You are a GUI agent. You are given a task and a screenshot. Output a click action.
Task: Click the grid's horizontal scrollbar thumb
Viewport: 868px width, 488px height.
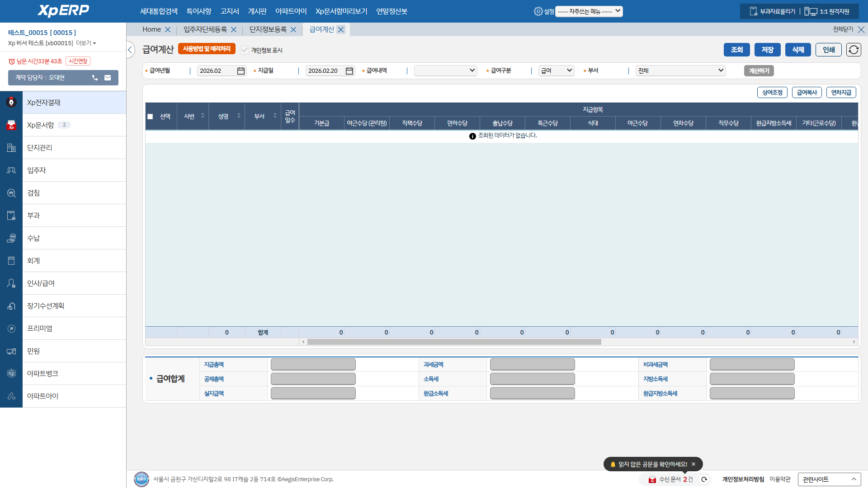point(454,342)
